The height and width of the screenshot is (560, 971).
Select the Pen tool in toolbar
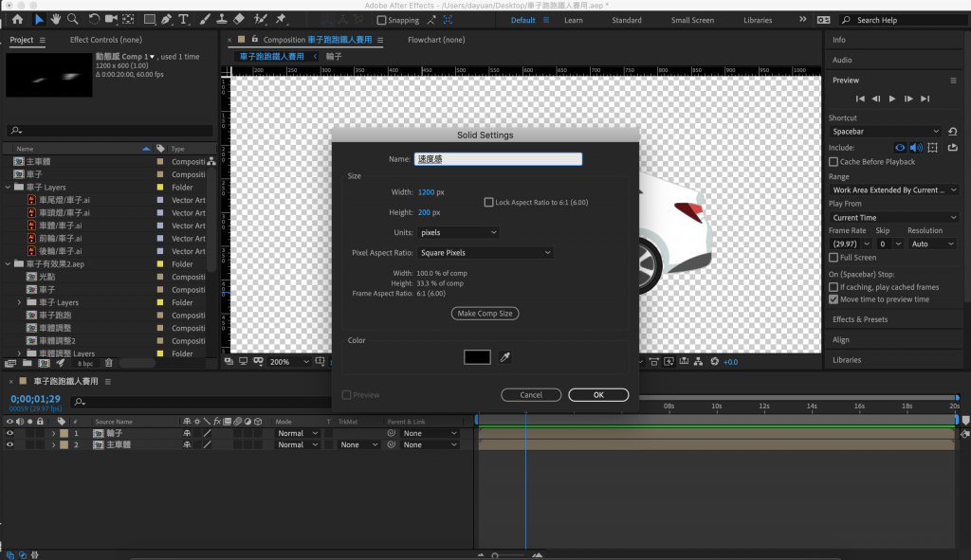click(x=167, y=19)
